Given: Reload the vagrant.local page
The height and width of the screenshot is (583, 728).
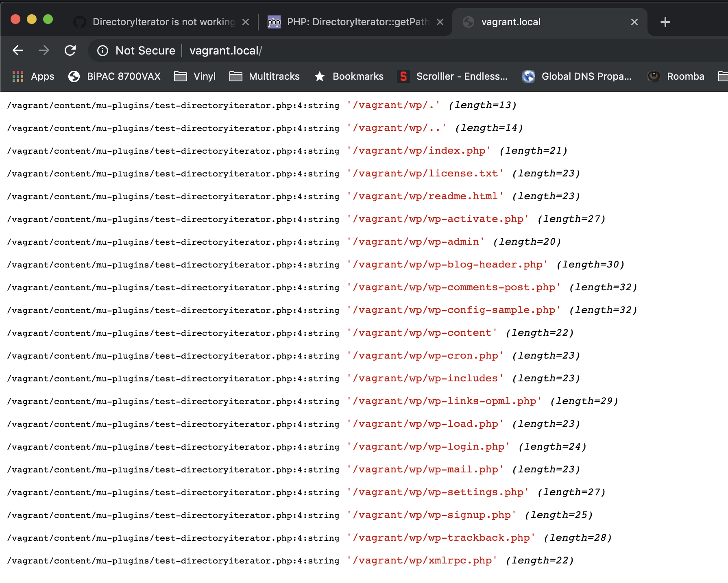Looking at the screenshot, I should [71, 50].
